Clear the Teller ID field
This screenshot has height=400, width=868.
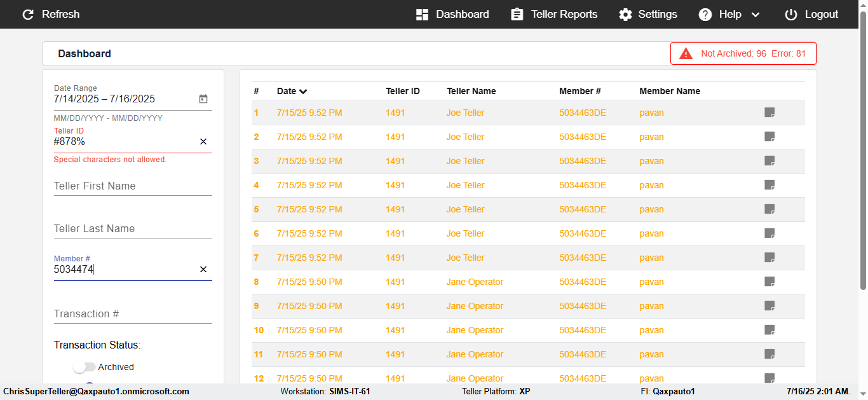pos(203,142)
